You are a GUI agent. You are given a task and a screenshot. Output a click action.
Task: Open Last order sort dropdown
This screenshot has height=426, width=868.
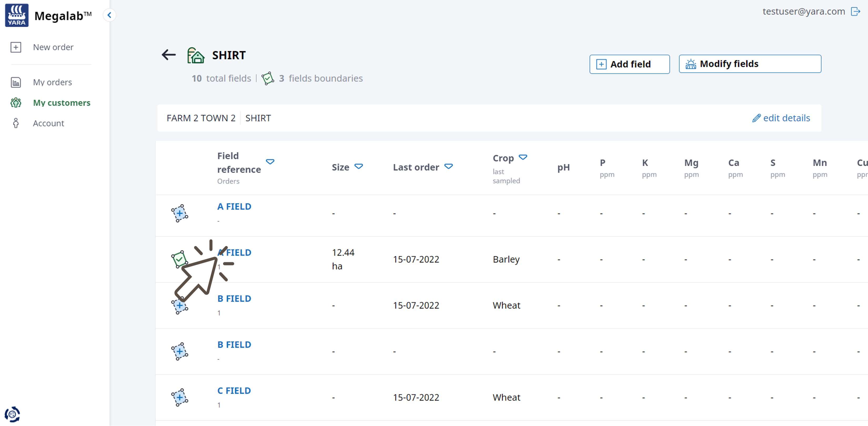coord(448,166)
